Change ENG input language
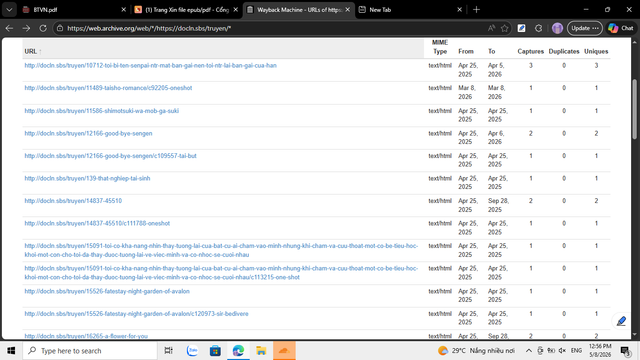This screenshot has height=360, width=640. point(576,351)
